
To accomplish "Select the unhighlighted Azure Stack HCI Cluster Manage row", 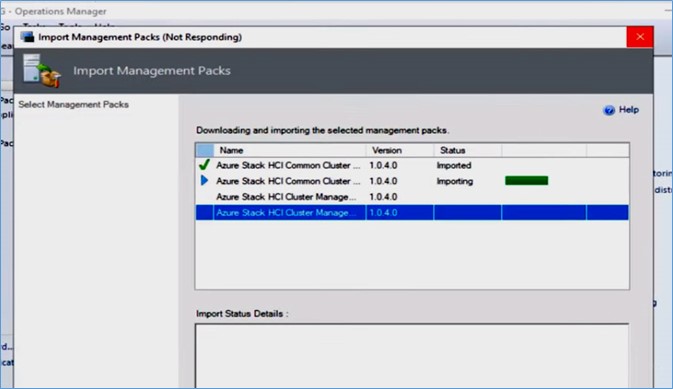I will pos(412,197).
